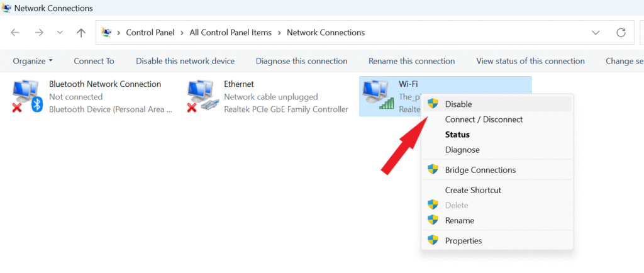Image resolution: width=644 pixels, height=273 pixels.
Task: Choose Status in the context menu
Action: click(x=457, y=135)
